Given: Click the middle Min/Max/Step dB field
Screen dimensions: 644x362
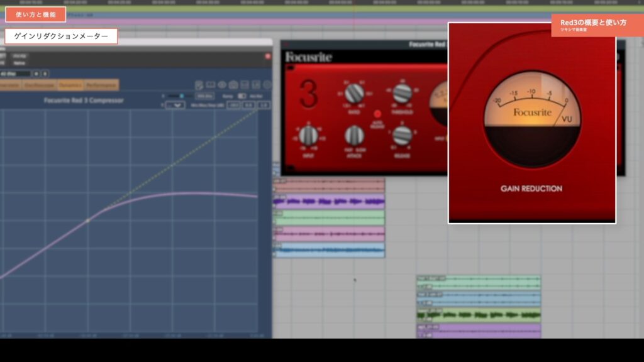Looking at the screenshot, I should point(249,106).
